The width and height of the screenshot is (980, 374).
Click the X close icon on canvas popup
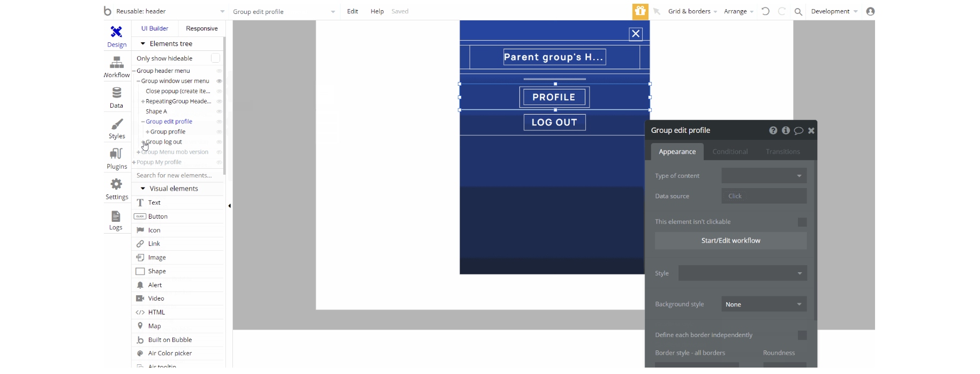click(x=636, y=34)
